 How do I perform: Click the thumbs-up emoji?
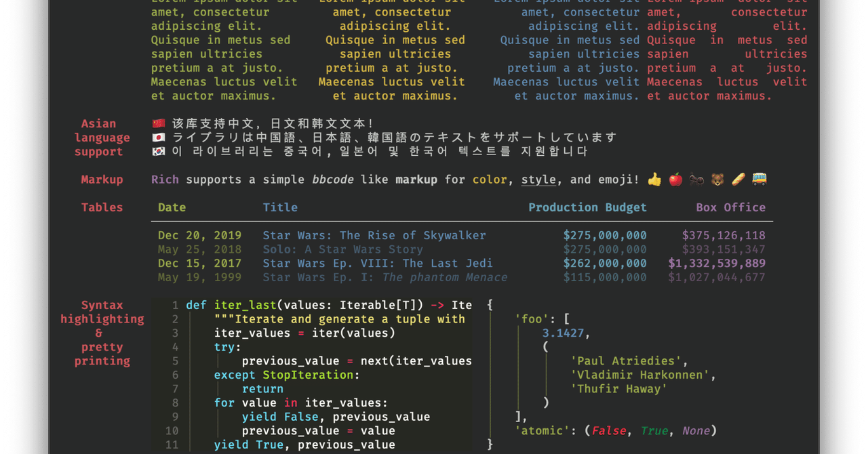coord(654,179)
